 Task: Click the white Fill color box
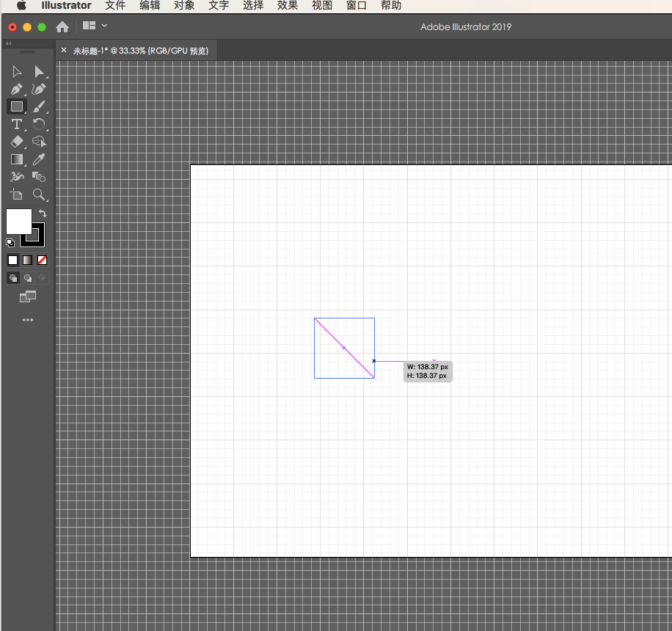coord(18,222)
